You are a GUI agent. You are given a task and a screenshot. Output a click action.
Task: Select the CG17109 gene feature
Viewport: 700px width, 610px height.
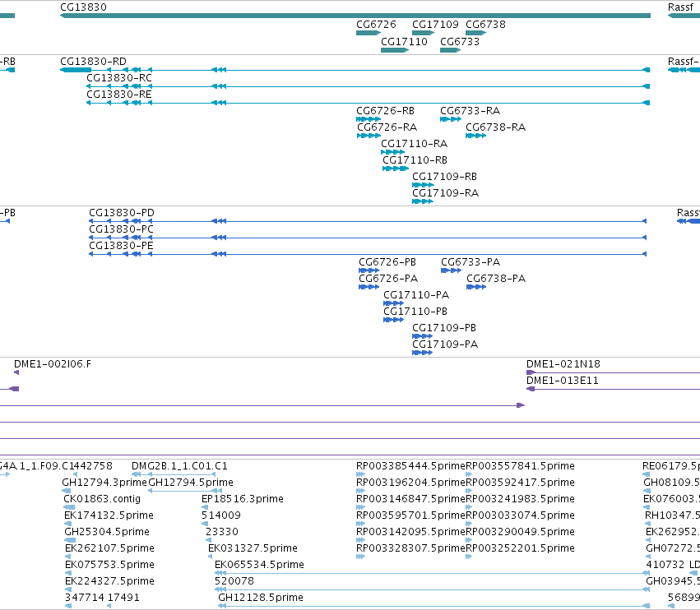(x=424, y=33)
